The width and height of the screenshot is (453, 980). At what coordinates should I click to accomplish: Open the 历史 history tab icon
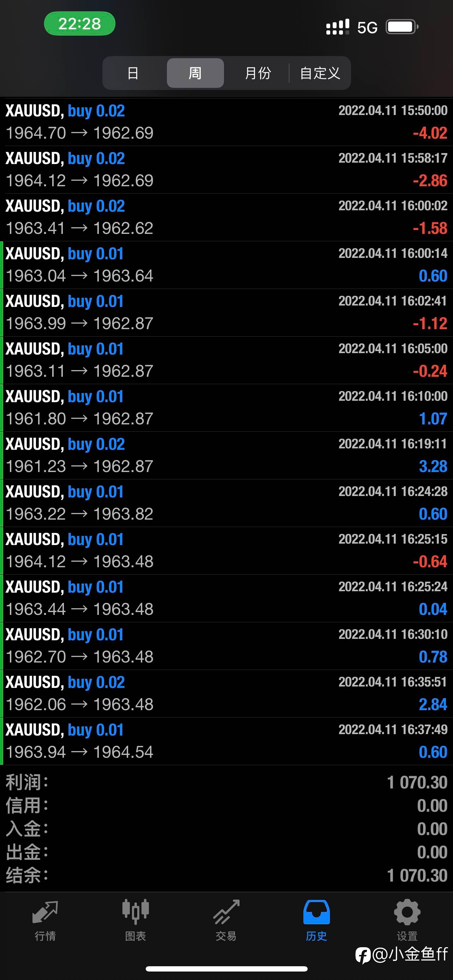(x=316, y=912)
